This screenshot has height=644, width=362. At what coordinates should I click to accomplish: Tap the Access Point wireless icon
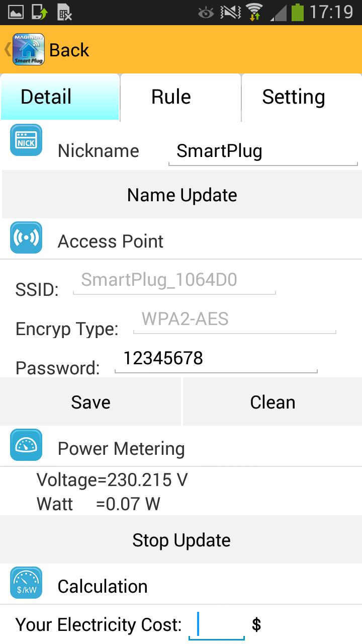click(x=26, y=237)
